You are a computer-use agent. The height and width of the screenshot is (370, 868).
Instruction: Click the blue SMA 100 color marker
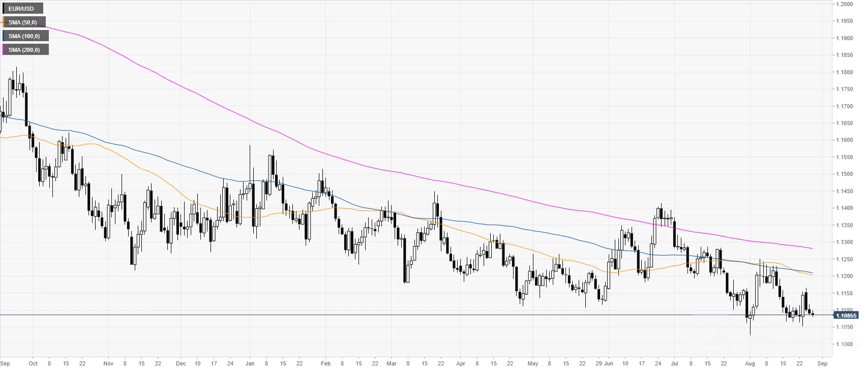point(4,36)
